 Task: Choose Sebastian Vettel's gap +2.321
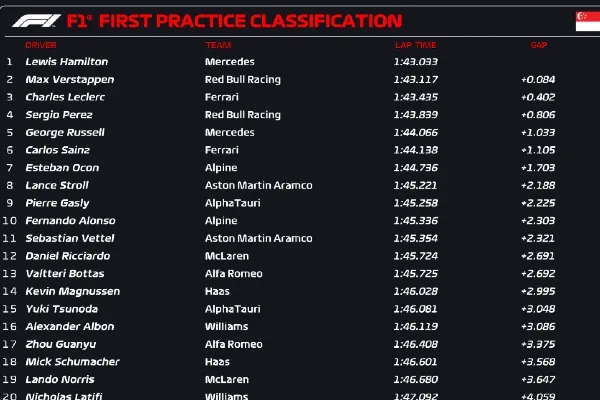538,238
